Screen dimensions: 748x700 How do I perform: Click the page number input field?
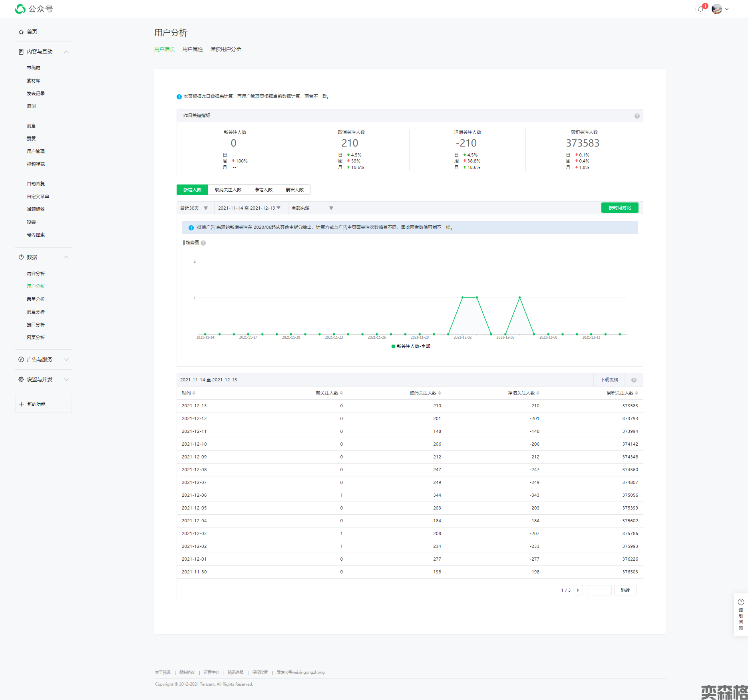(x=599, y=590)
